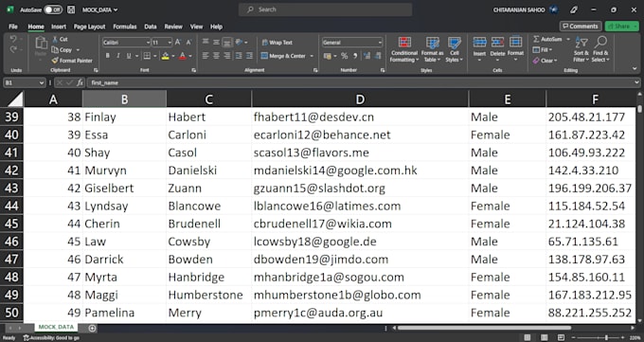
Task: Switch to Page Break Preview in status bar
Action: [x=561, y=338]
